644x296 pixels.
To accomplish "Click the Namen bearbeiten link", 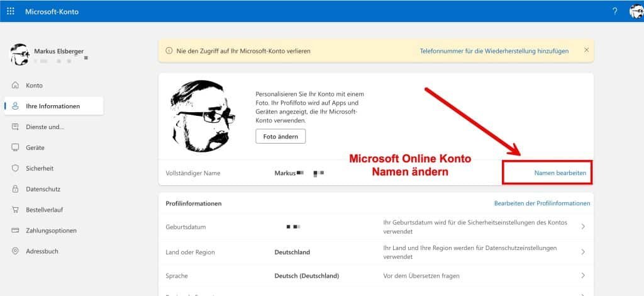I will [x=560, y=173].
